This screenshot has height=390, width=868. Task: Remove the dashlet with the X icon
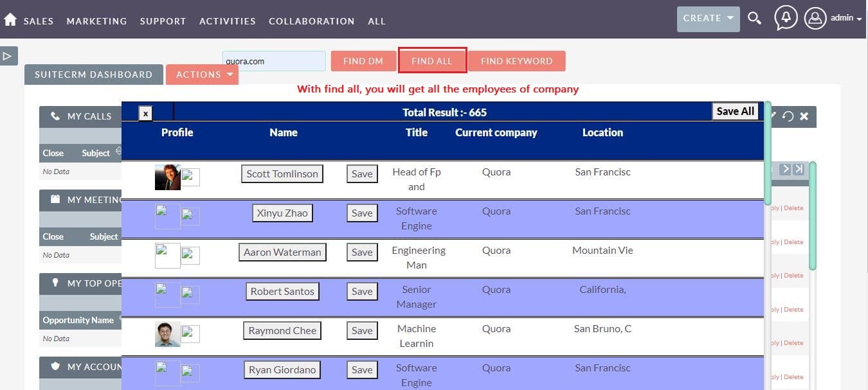[804, 116]
